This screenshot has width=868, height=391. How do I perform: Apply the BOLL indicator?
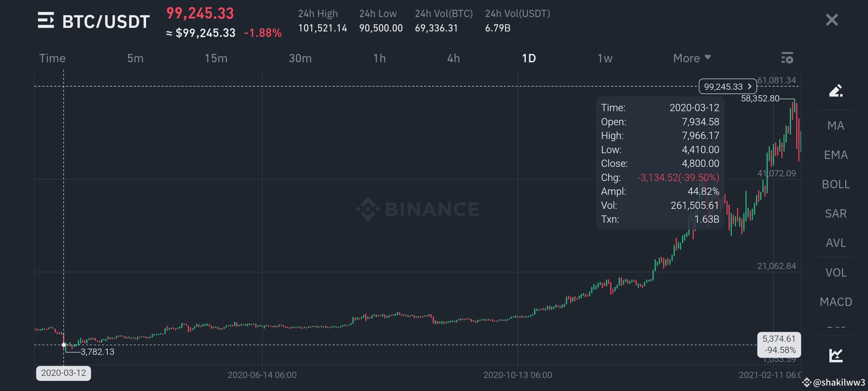836,184
